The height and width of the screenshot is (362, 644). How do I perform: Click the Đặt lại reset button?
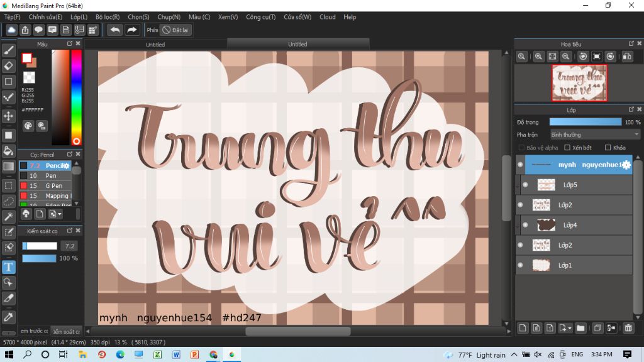tap(175, 30)
